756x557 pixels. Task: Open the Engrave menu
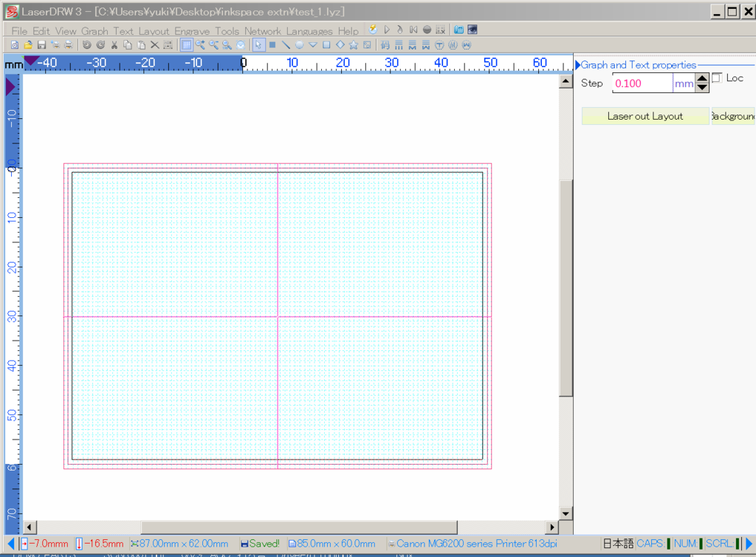[192, 31]
